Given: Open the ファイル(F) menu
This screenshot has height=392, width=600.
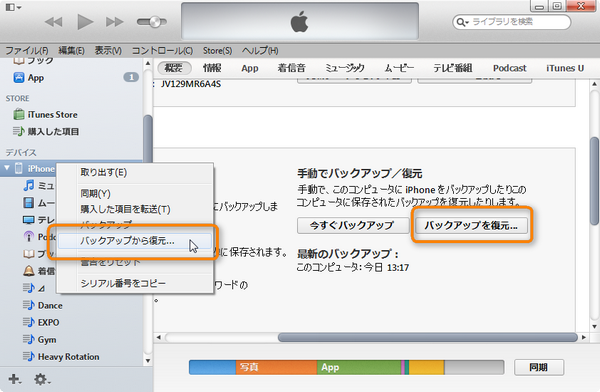Looking at the screenshot, I should (x=27, y=51).
